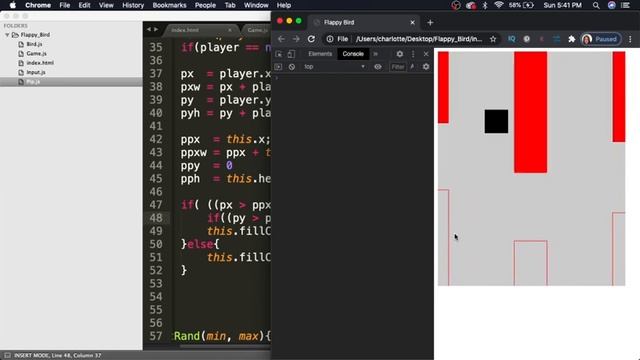Open Input.js in the sidebar
This screenshot has height=360, width=640.
click(x=36, y=72)
